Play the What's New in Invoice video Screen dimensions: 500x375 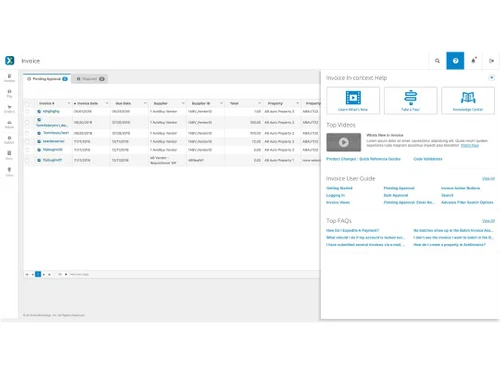(x=344, y=142)
